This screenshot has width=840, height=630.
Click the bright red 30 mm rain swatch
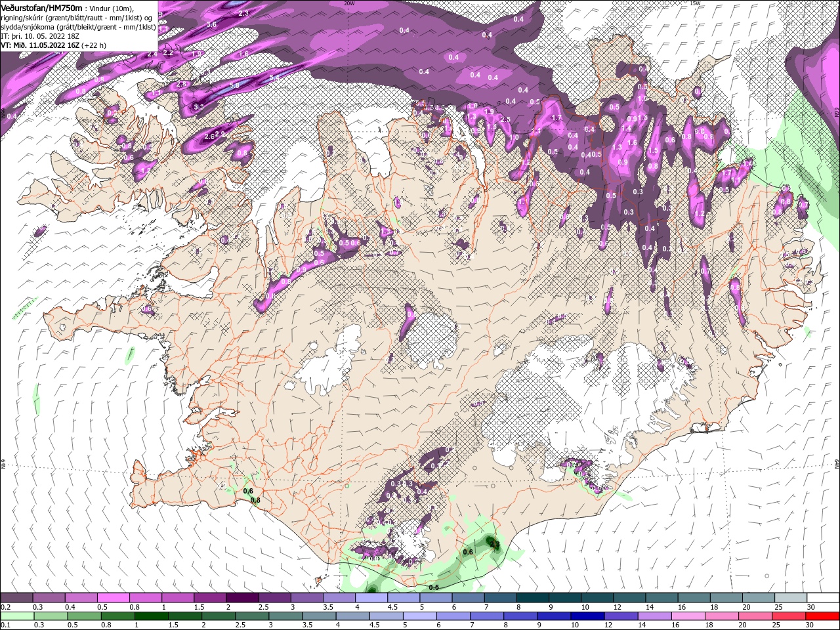point(824,616)
